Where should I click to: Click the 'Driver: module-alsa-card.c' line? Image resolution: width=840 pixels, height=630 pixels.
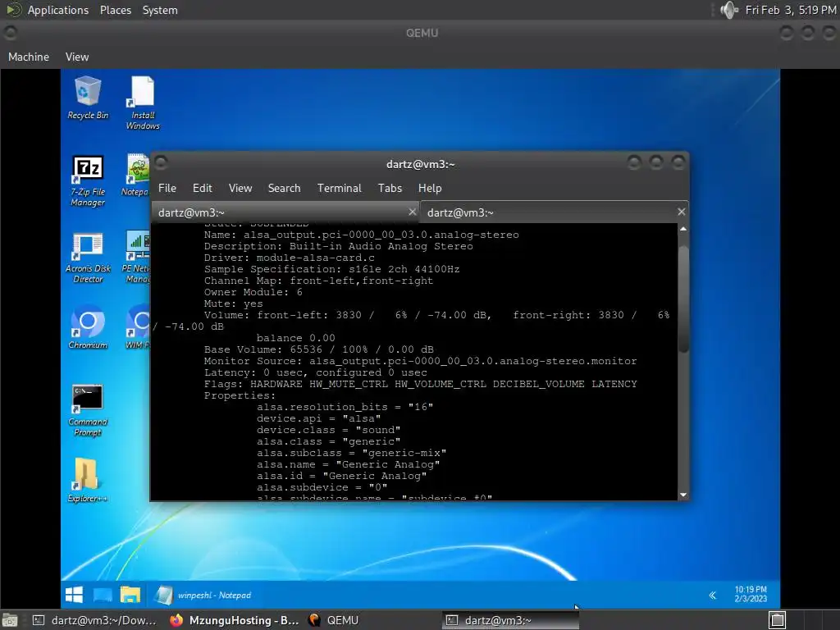click(290, 258)
